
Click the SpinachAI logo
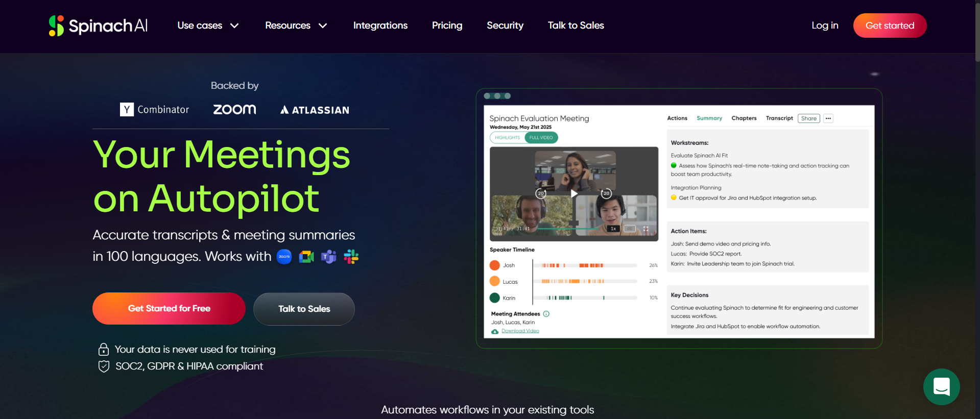[98, 26]
